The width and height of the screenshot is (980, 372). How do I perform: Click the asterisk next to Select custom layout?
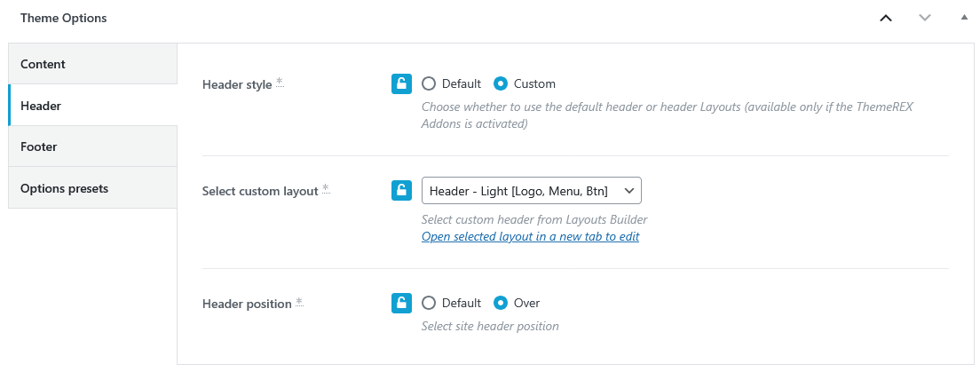tap(326, 188)
